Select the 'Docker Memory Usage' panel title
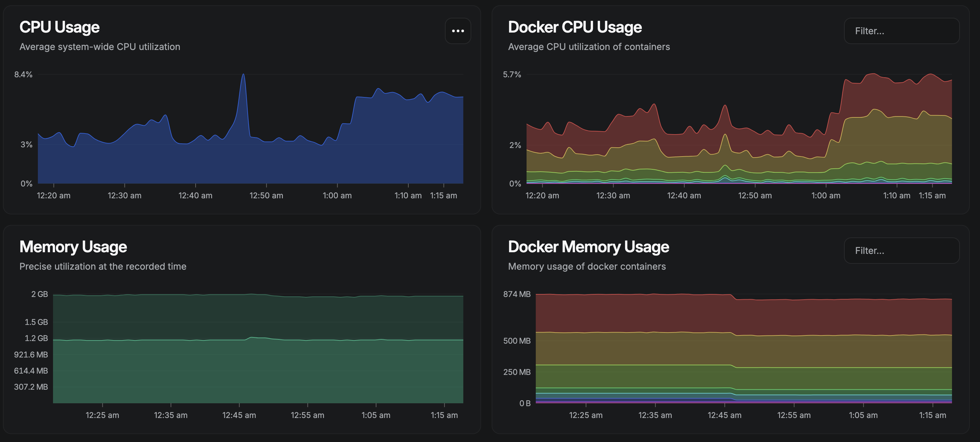 (588, 247)
